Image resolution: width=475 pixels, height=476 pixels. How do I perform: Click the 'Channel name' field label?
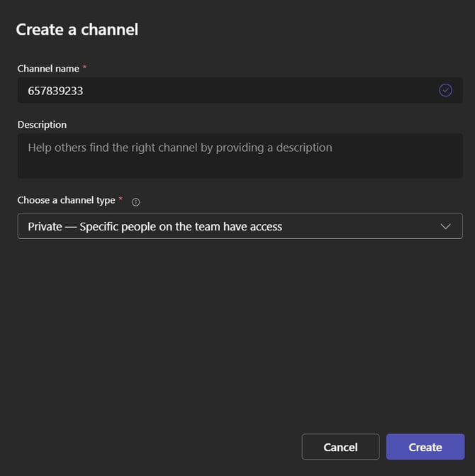[x=48, y=68]
